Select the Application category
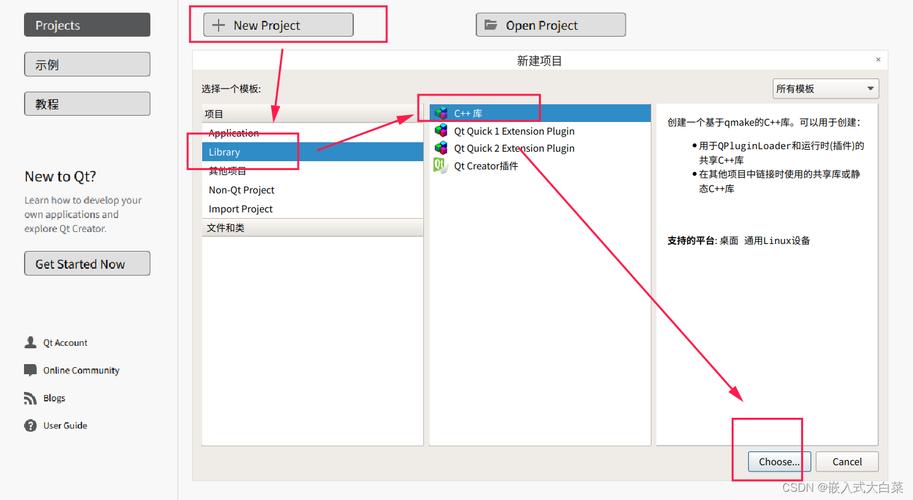This screenshot has height=500, width=913. coord(312,133)
